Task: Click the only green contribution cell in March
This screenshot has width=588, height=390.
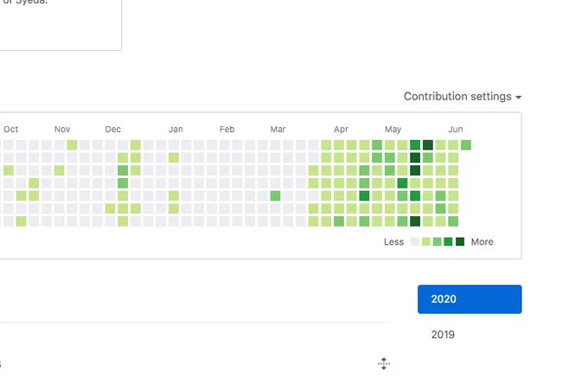Action: pyautogui.click(x=275, y=195)
